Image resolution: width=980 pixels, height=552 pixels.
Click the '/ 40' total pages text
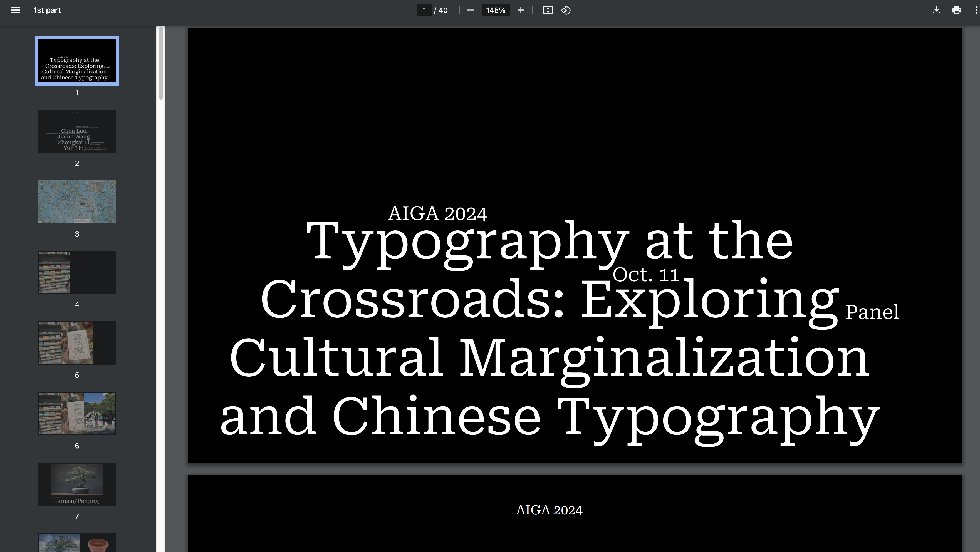(441, 10)
